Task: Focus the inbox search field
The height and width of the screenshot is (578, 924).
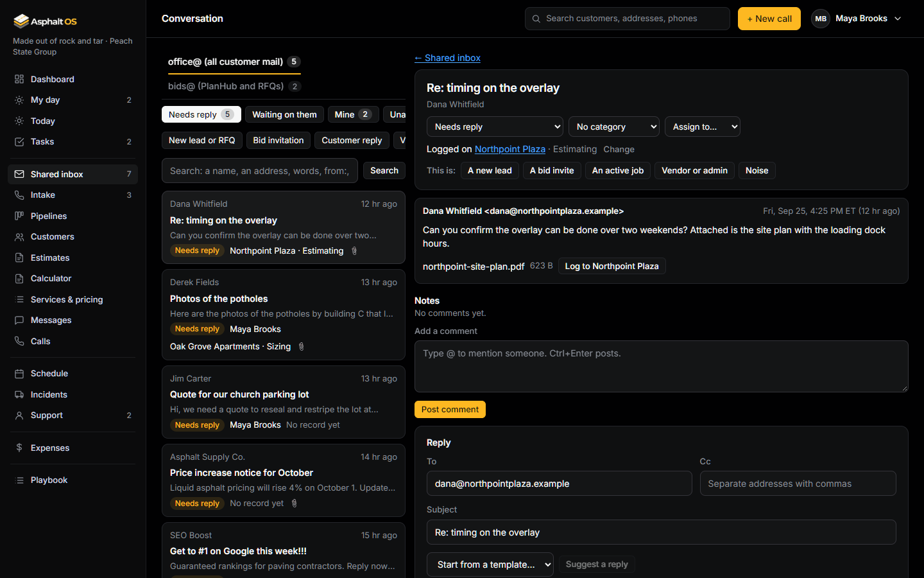Action: 260,171
